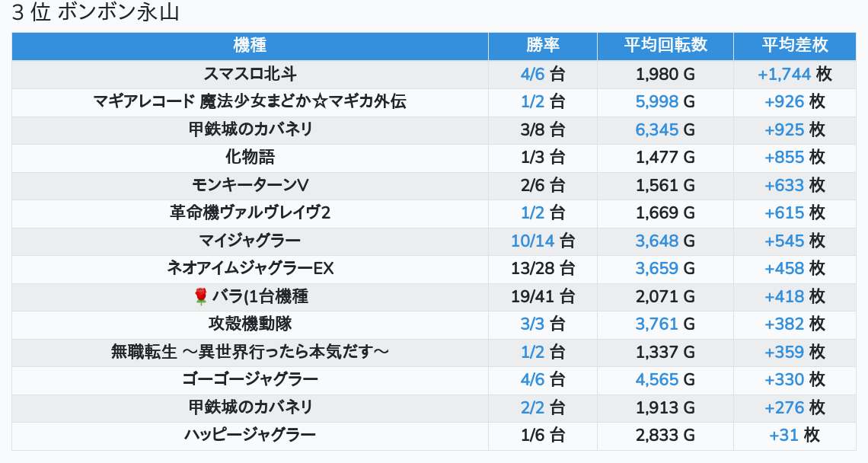
Task: Select the マギアレコード machine name
Action: coord(250,101)
